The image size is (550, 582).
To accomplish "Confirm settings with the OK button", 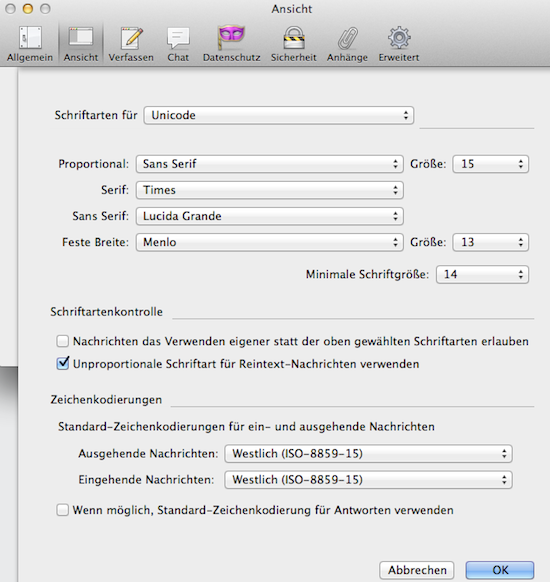I will 500,570.
